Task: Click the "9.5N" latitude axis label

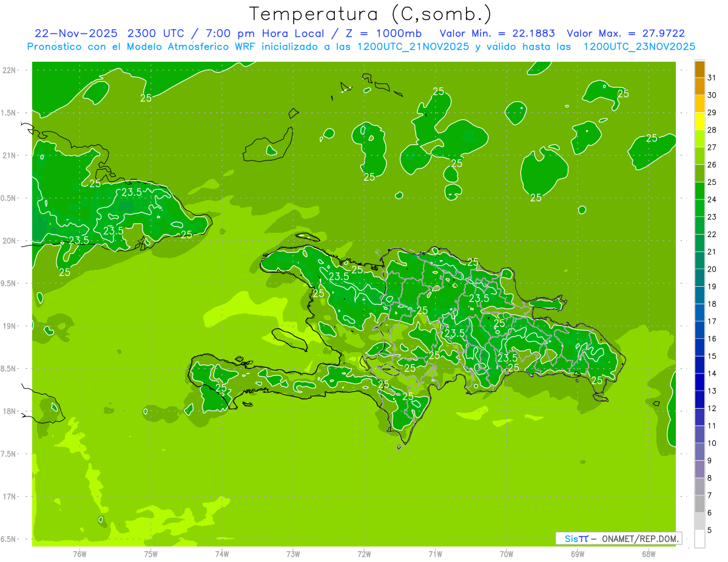Action: 9,284
